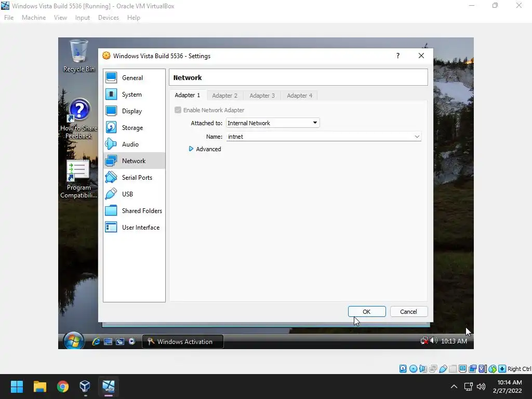Open VirtualBox Machine menu

tap(34, 18)
